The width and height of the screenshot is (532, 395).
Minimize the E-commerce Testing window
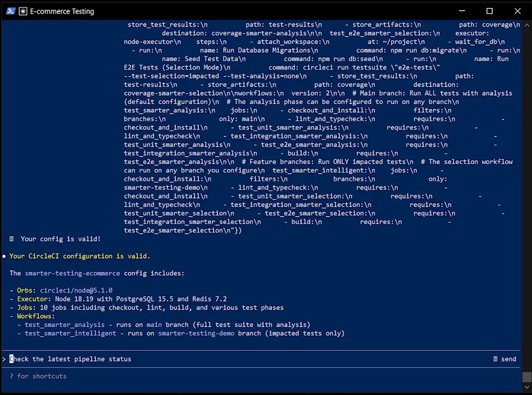click(x=462, y=11)
